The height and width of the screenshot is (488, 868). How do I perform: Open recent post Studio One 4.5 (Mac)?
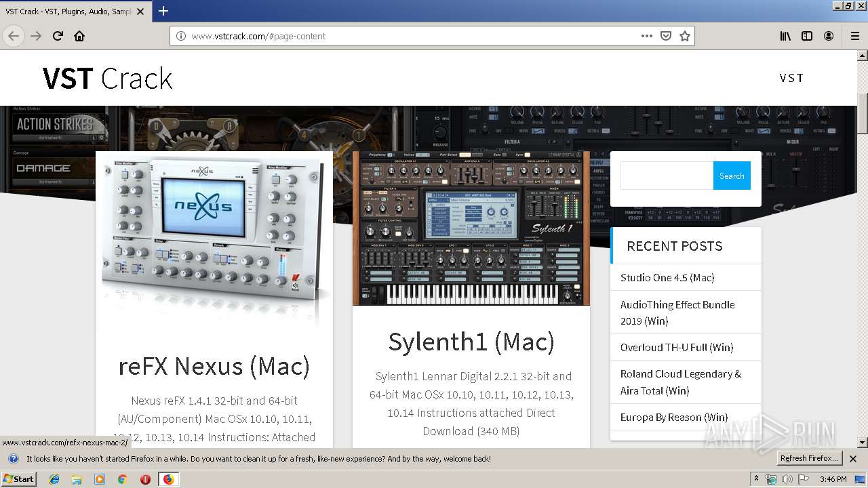(x=667, y=277)
